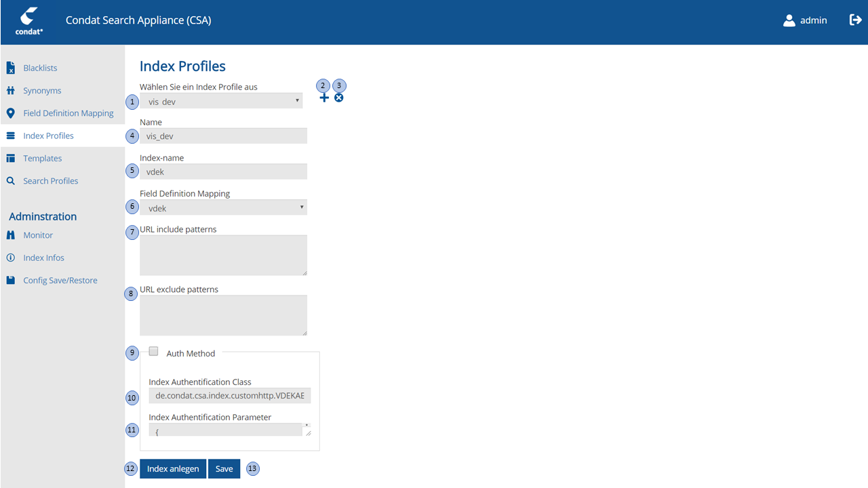This screenshot has height=488, width=868.
Task: Click the Save button
Action: [x=224, y=468]
